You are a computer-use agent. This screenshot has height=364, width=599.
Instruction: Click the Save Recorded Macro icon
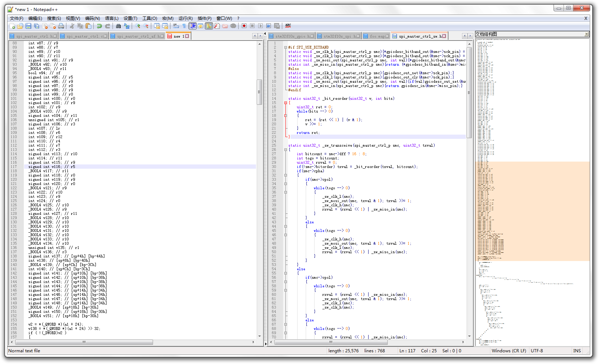click(277, 26)
